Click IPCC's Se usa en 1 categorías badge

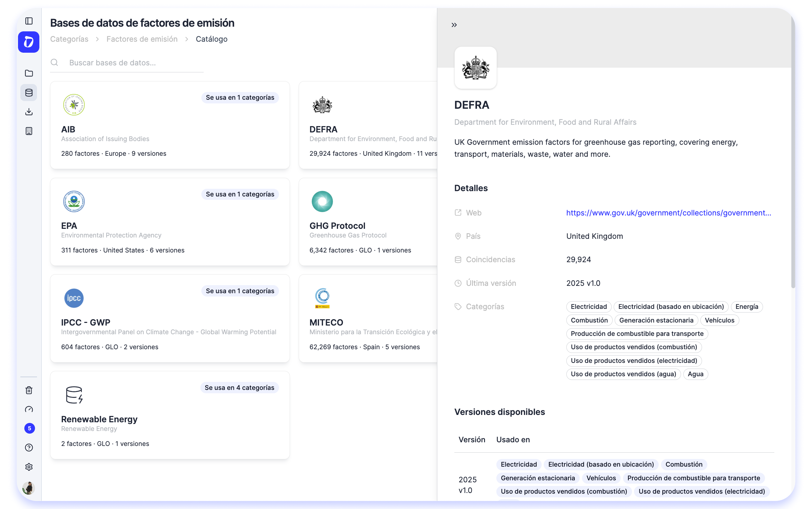click(240, 291)
